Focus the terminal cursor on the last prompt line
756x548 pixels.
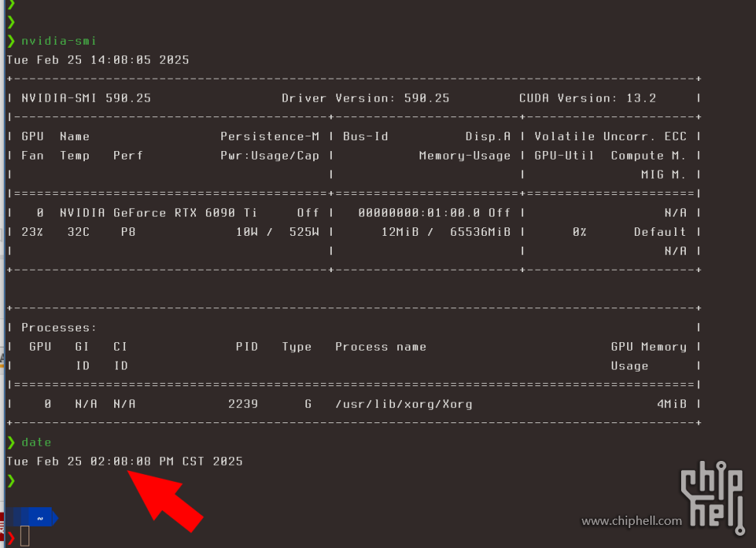click(x=25, y=536)
